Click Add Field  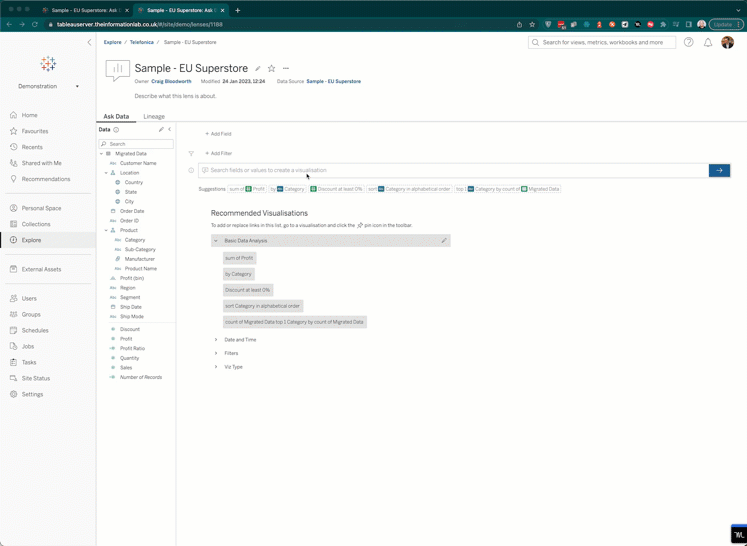[218, 134]
